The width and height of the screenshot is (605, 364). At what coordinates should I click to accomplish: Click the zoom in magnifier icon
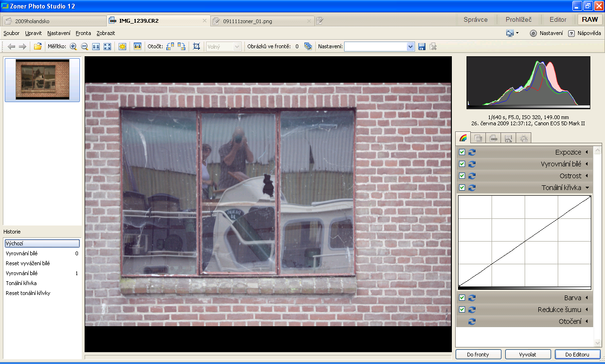tap(73, 46)
